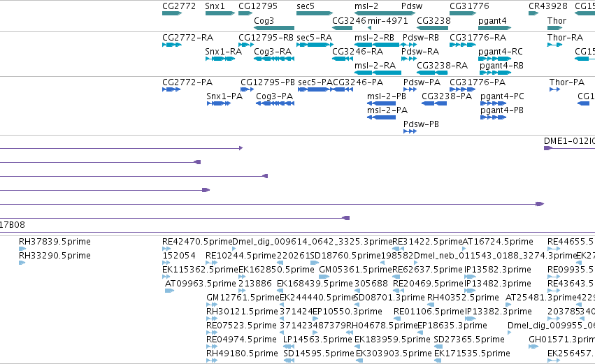Viewport: 595px width, 364px height.
Task: Click the CG3238 gene label
Action: (x=433, y=20)
